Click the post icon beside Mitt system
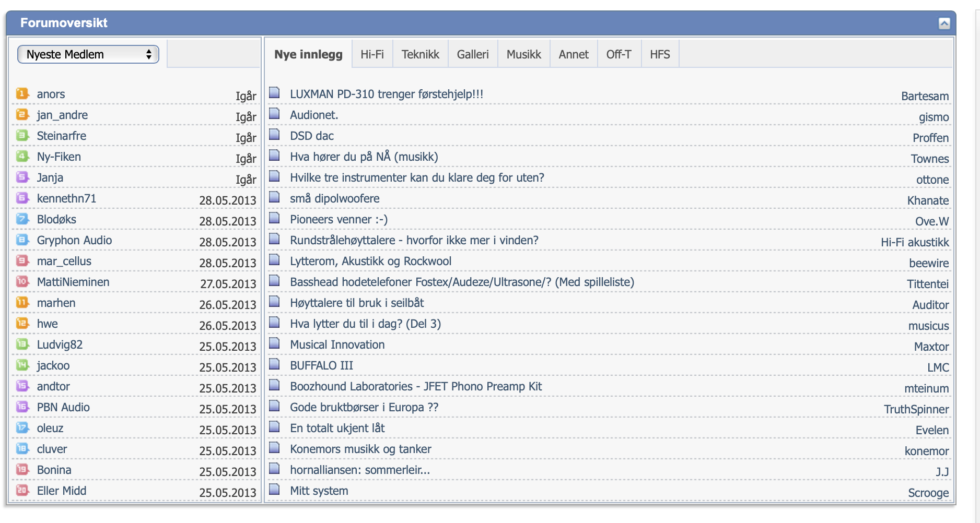The height and width of the screenshot is (523, 980). click(274, 490)
